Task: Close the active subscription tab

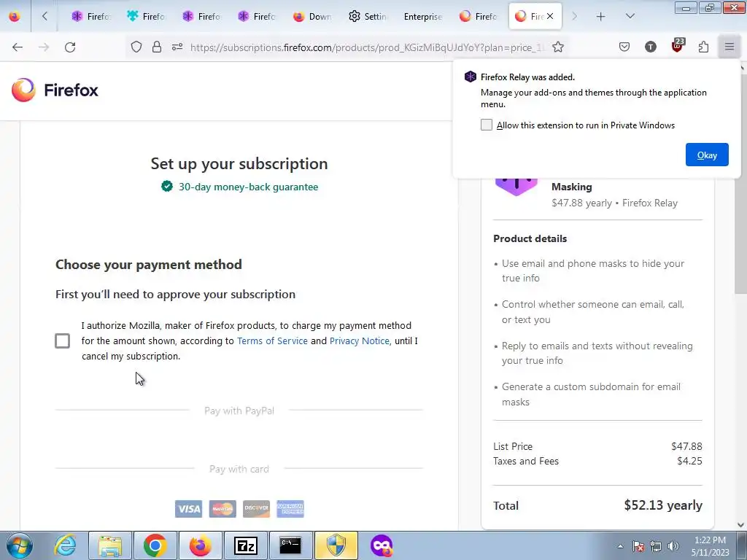Action: pyautogui.click(x=550, y=16)
